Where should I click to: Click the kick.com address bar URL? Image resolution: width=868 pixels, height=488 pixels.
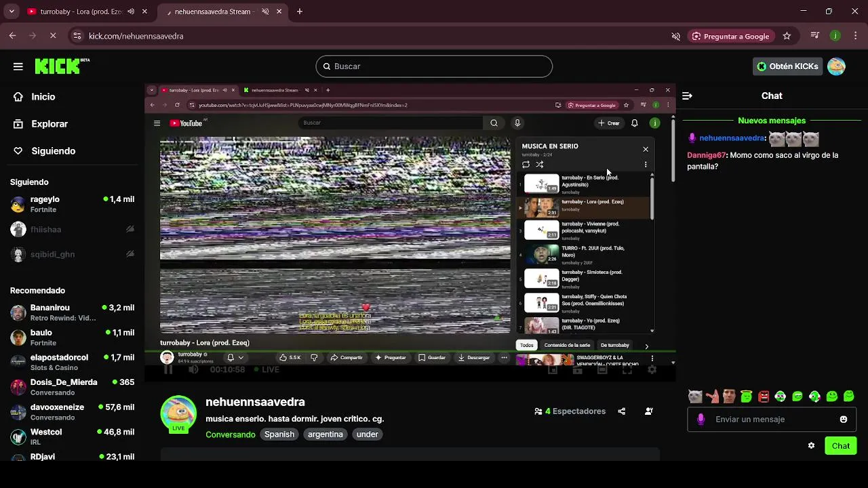(x=136, y=36)
